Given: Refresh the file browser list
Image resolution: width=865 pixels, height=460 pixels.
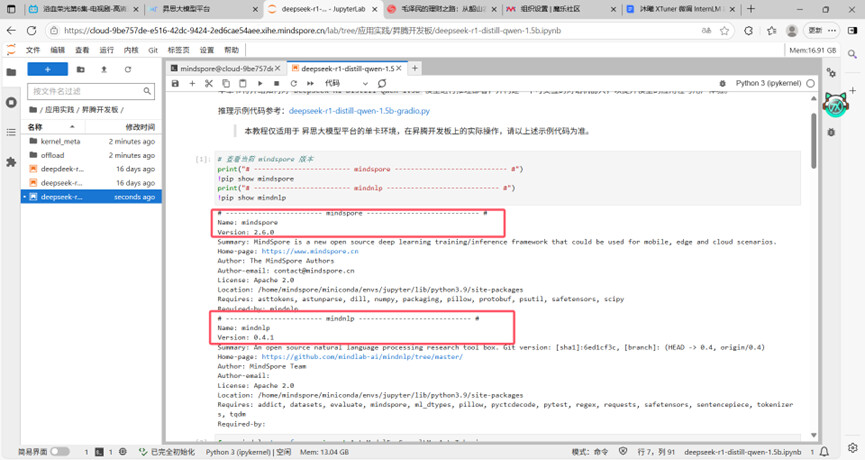Looking at the screenshot, I should (x=128, y=70).
